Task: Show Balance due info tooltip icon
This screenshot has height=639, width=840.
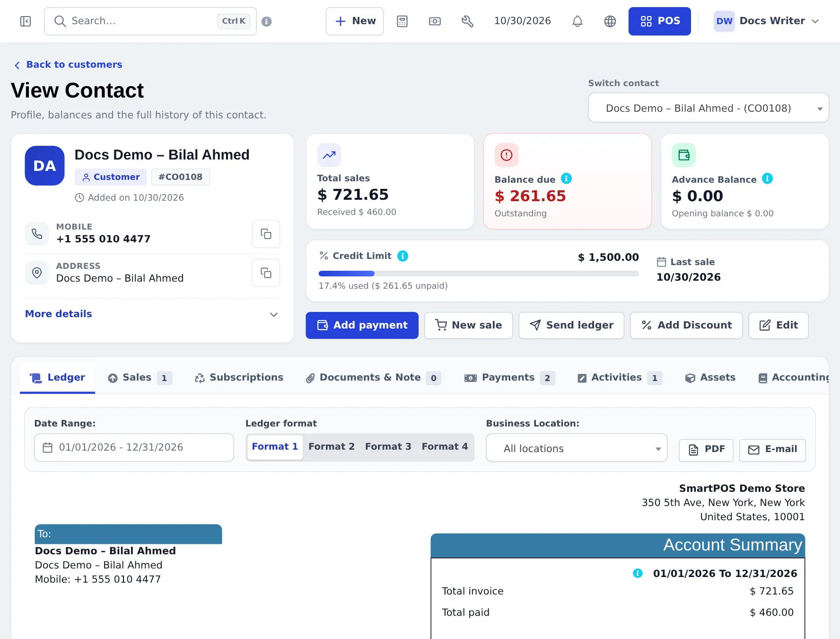Action: 566,178
